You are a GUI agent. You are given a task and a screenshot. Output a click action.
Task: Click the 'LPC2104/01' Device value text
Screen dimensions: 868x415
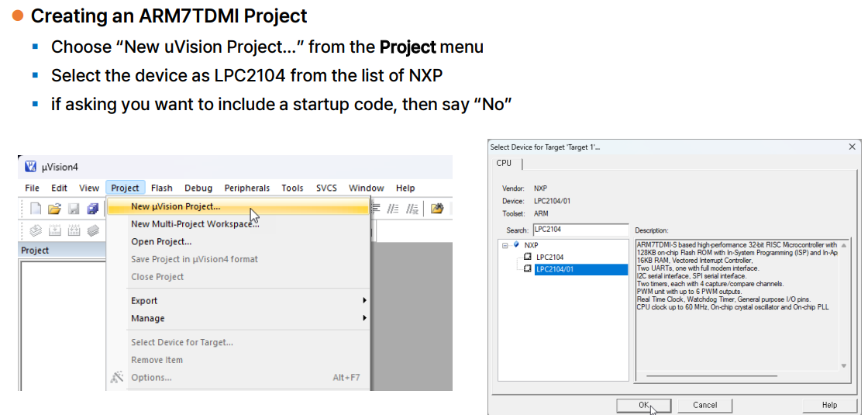click(x=552, y=201)
